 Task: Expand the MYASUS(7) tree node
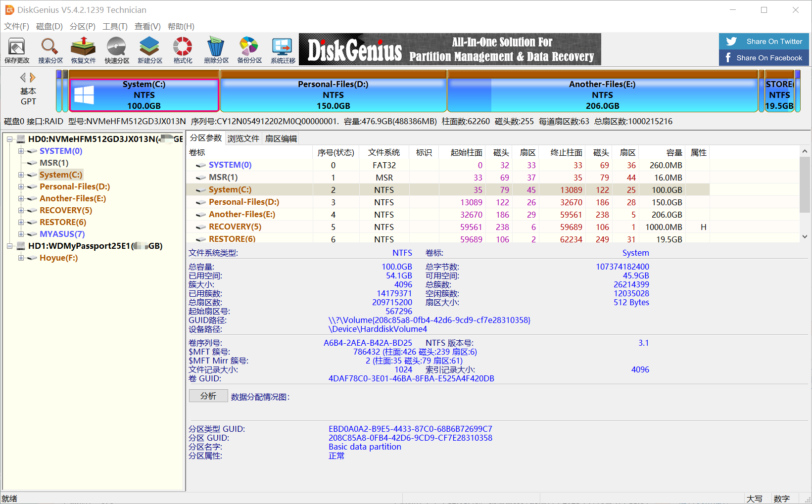click(21, 234)
